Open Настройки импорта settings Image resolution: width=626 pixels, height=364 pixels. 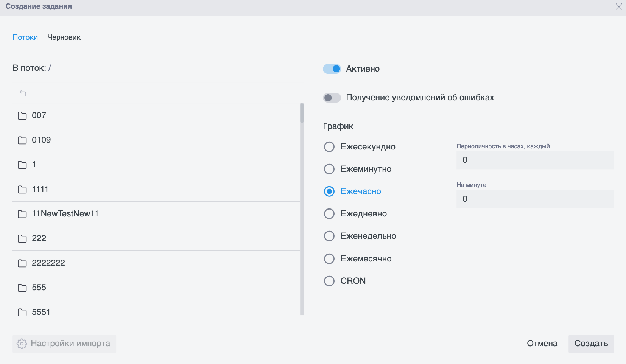pos(64,344)
